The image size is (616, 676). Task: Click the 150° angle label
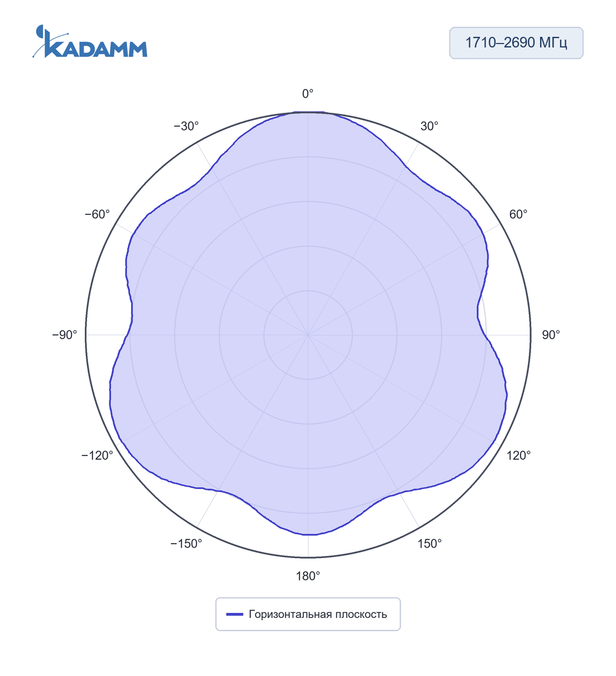(429, 544)
